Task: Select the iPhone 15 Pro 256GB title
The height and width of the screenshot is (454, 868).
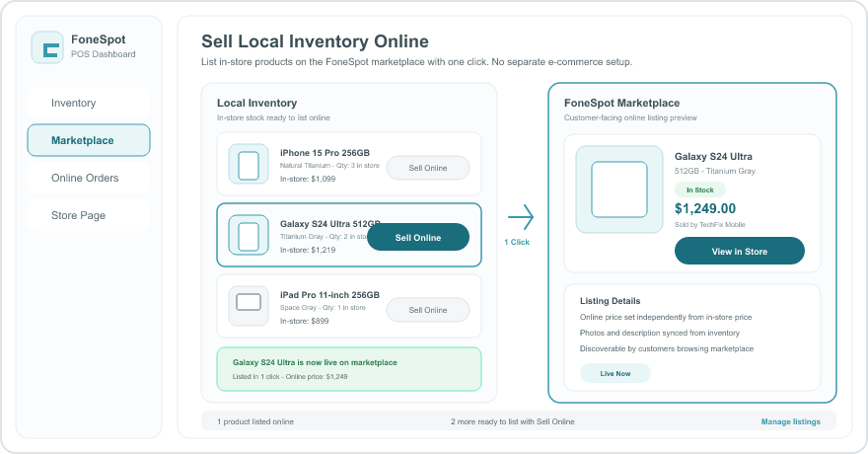Action: click(325, 153)
